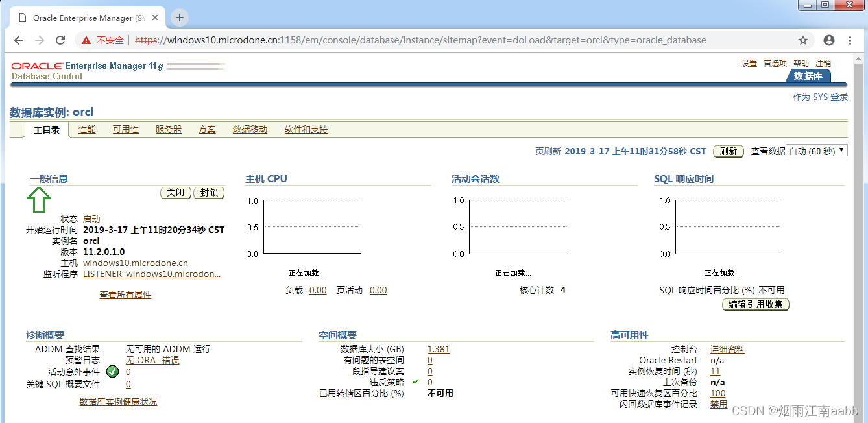Open the 首选项 link
868x423 pixels.
click(775, 64)
